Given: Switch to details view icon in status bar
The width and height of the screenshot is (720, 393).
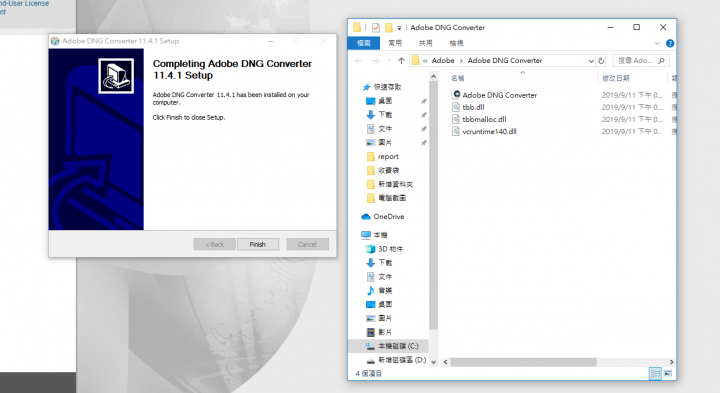Looking at the screenshot, I should click(655, 373).
